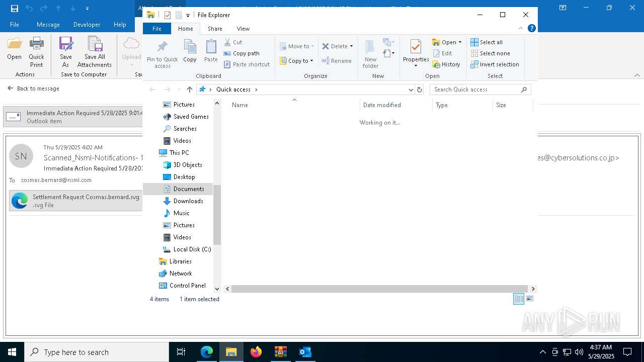
Task: Select Local Disk (C:) in navigation pane
Action: click(x=187, y=249)
